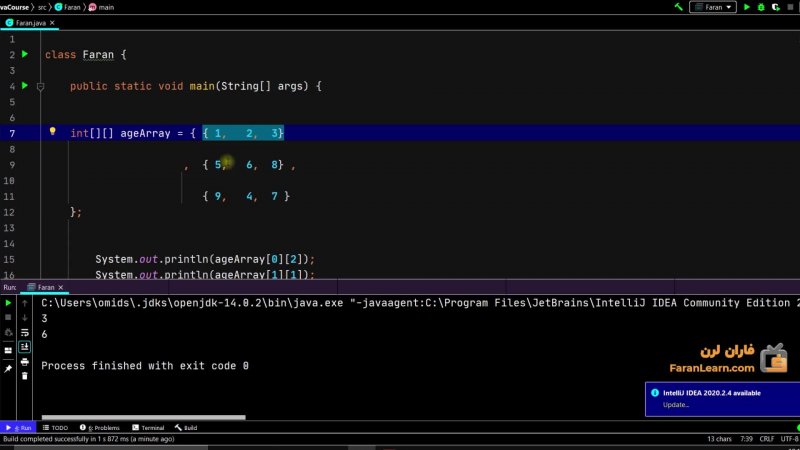800x450 pixels.
Task: Toggle soft-wrap in the Run console
Action: click(x=25, y=332)
